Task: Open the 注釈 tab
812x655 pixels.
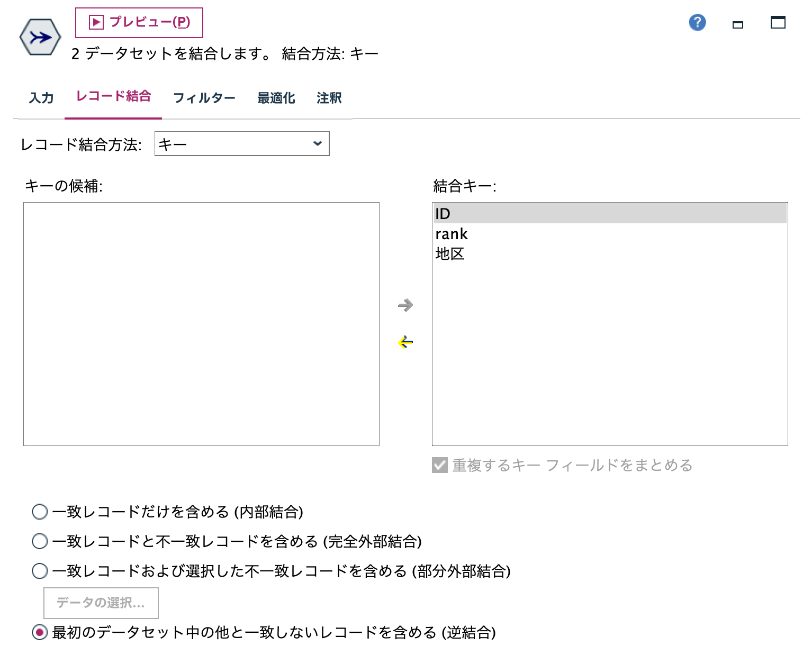Action: pos(329,98)
